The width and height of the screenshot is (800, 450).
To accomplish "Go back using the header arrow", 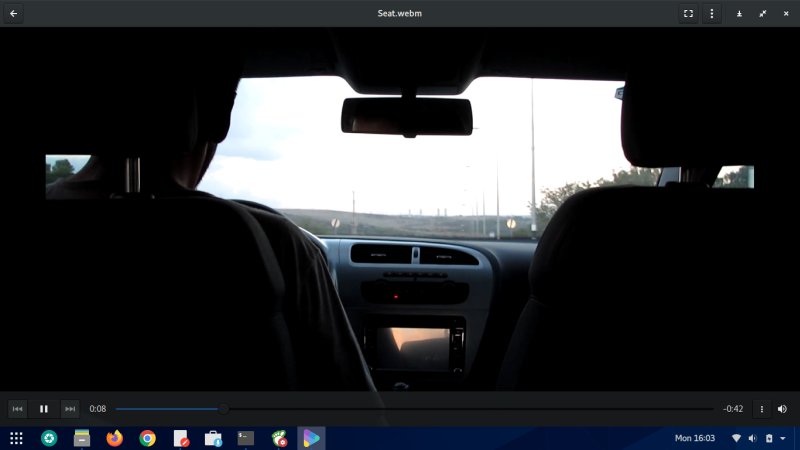I will click(x=14, y=13).
